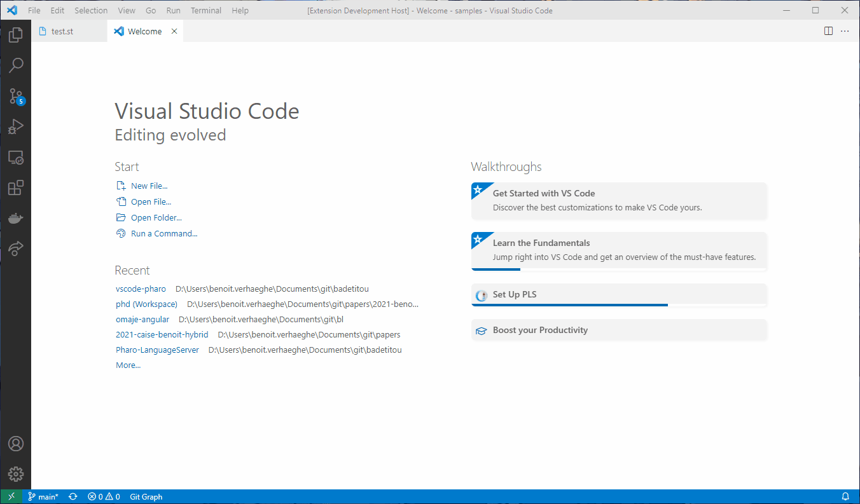Click the vscode-pharo path D:\...\git\badetitou
The width and height of the screenshot is (860, 504).
272,289
